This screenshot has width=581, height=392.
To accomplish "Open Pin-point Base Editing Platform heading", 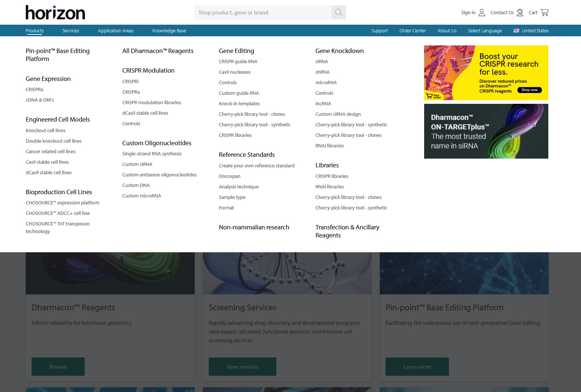I will click(58, 55).
